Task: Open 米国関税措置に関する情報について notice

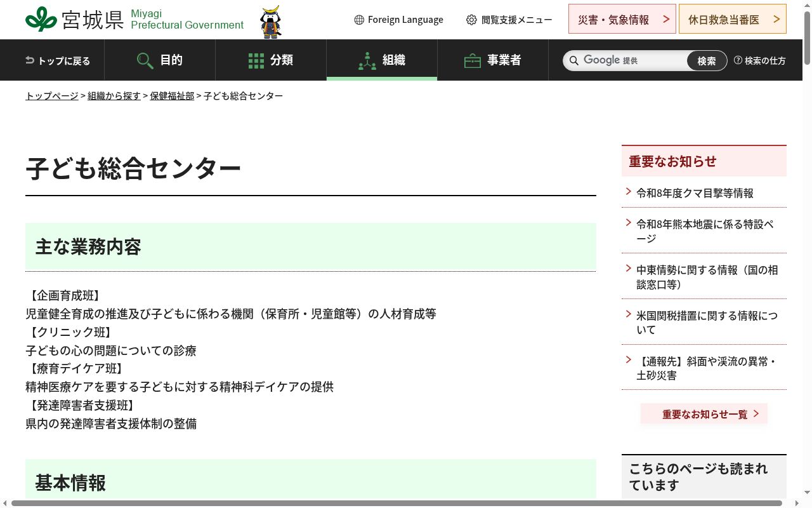Action: tap(707, 323)
